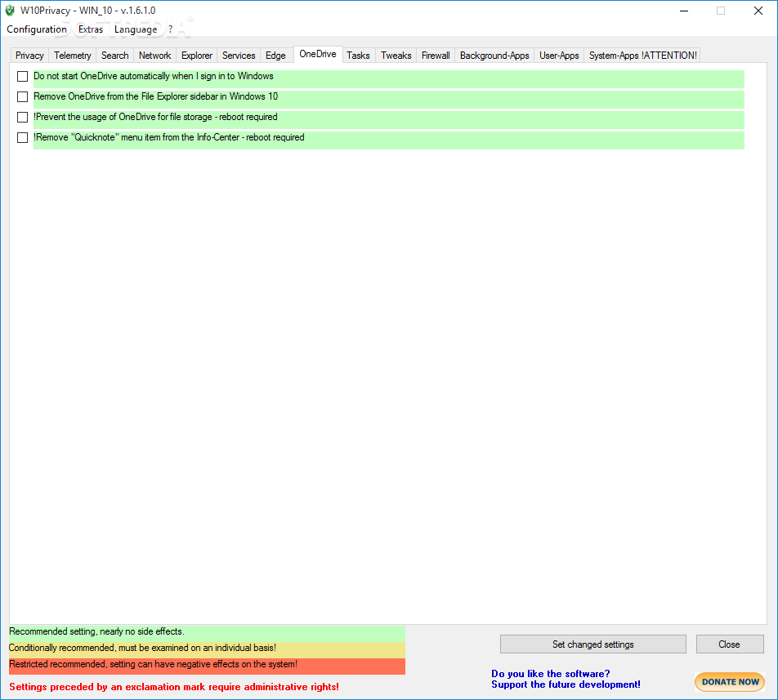Open the User-Apps tab

(559, 56)
